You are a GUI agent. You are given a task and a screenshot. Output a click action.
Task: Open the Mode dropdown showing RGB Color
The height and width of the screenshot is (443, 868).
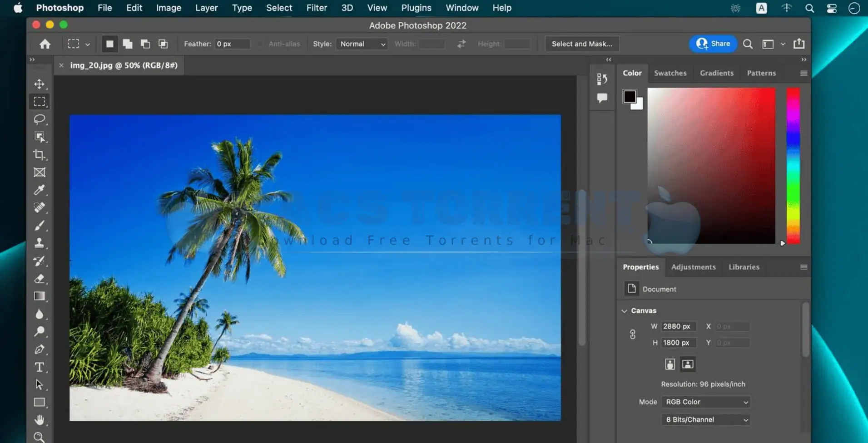pyautogui.click(x=705, y=402)
